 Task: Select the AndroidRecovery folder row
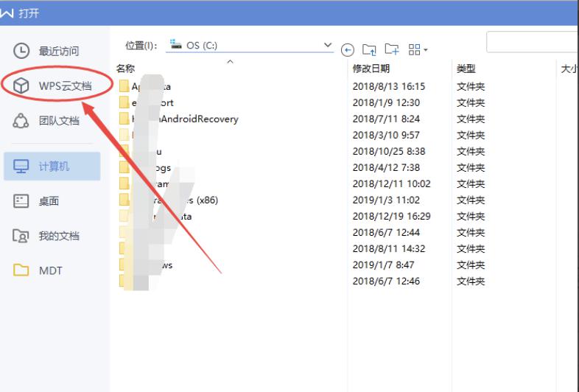302,119
